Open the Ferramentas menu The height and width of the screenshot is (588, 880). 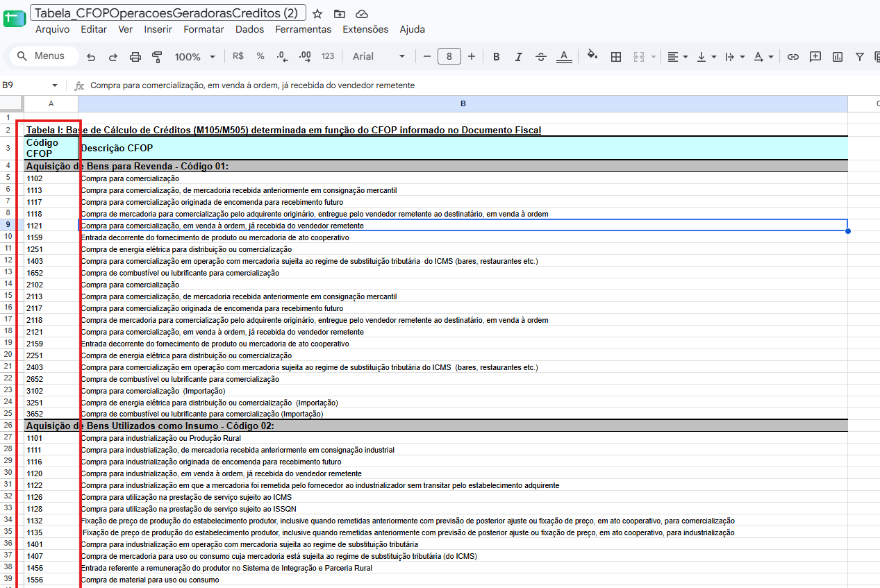tap(303, 29)
